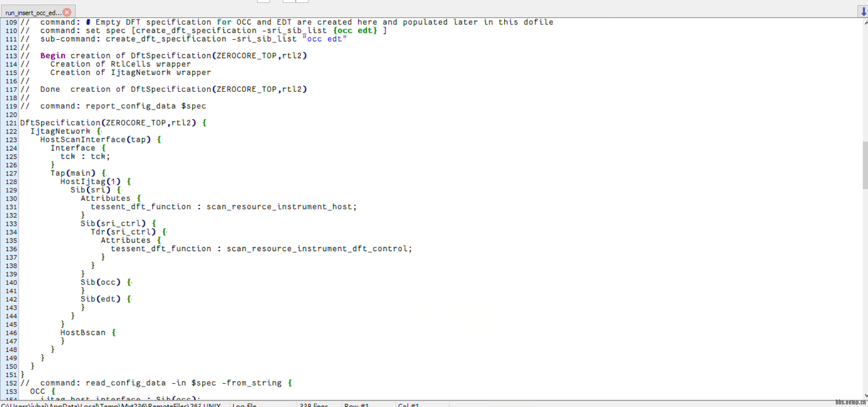Click the HostBscan block header
The image size is (868, 407).
pyautogui.click(x=83, y=333)
